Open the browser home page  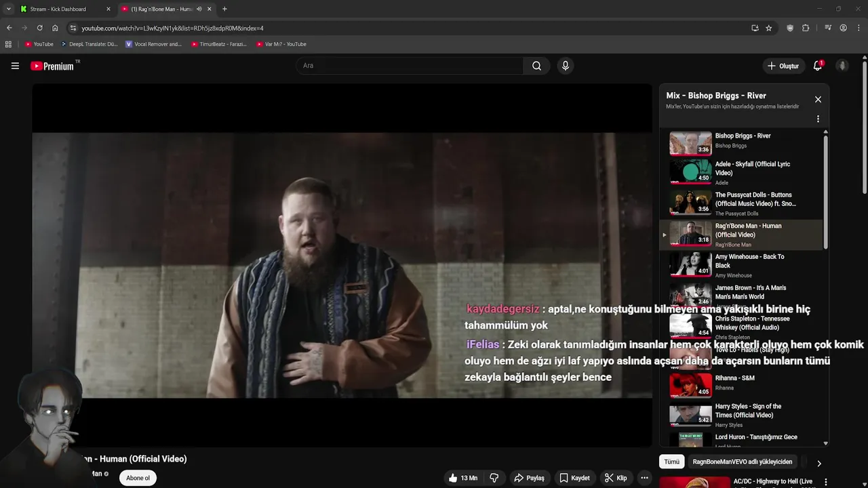point(55,28)
